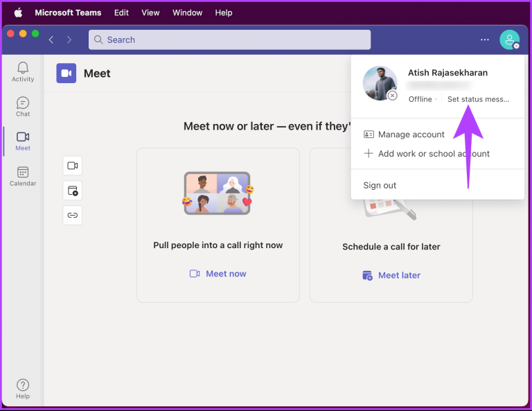Click the Search field
The height and width of the screenshot is (411, 532).
[x=229, y=40]
